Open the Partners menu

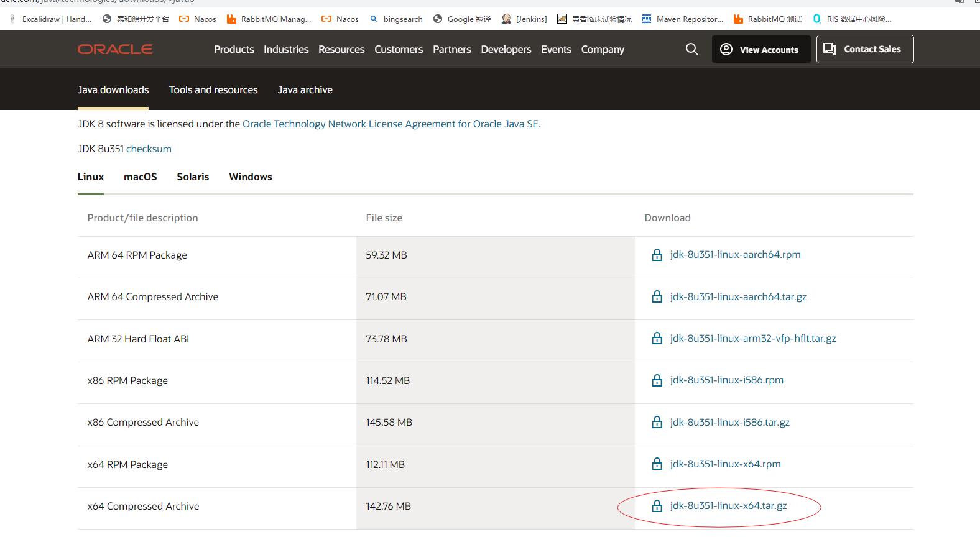pos(452,49)
